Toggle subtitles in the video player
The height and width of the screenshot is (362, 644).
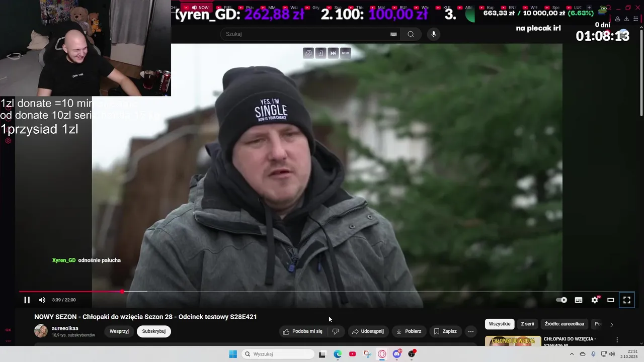[x=579, y=300]
